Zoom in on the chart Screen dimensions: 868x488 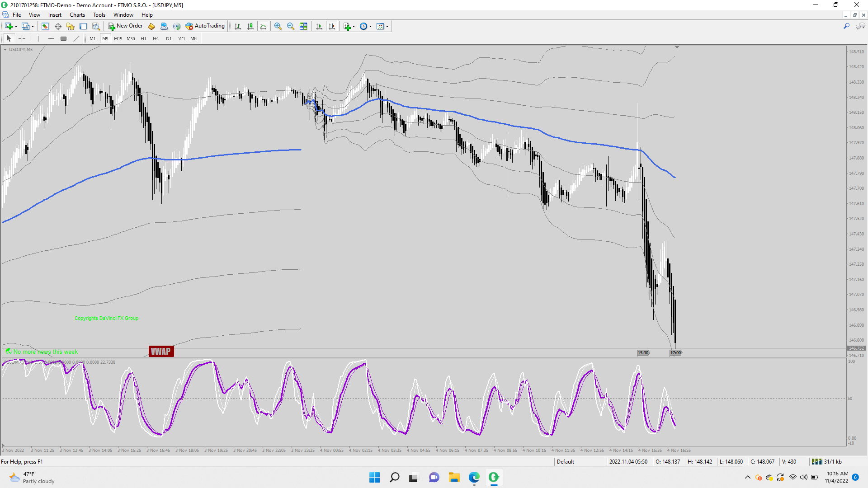(x=278, y=26)
